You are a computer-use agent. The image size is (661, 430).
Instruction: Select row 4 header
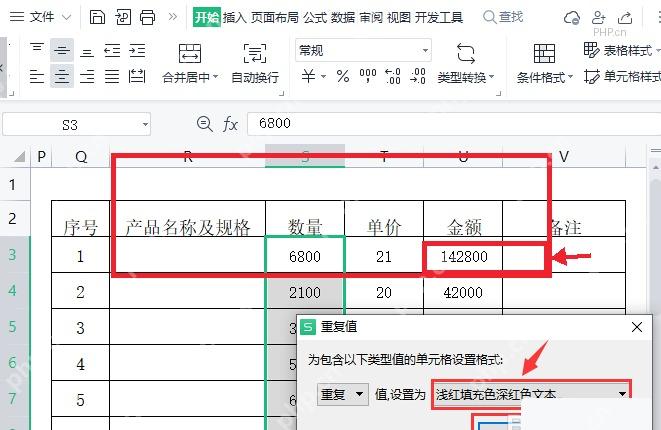[x=13, y=291]
